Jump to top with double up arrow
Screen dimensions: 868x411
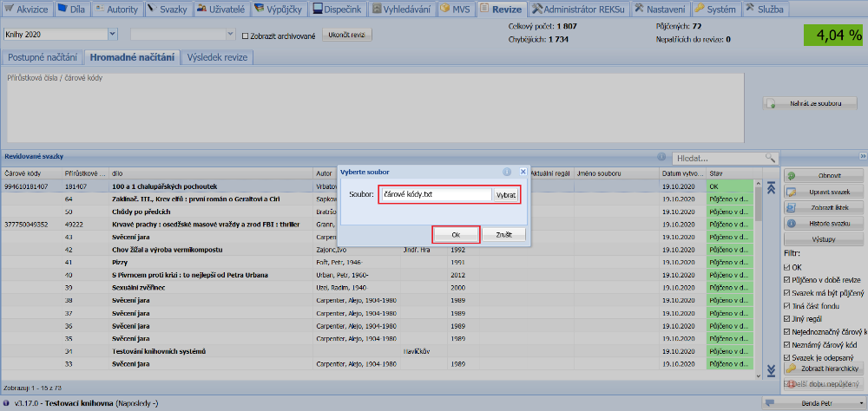tap(770, 187)
